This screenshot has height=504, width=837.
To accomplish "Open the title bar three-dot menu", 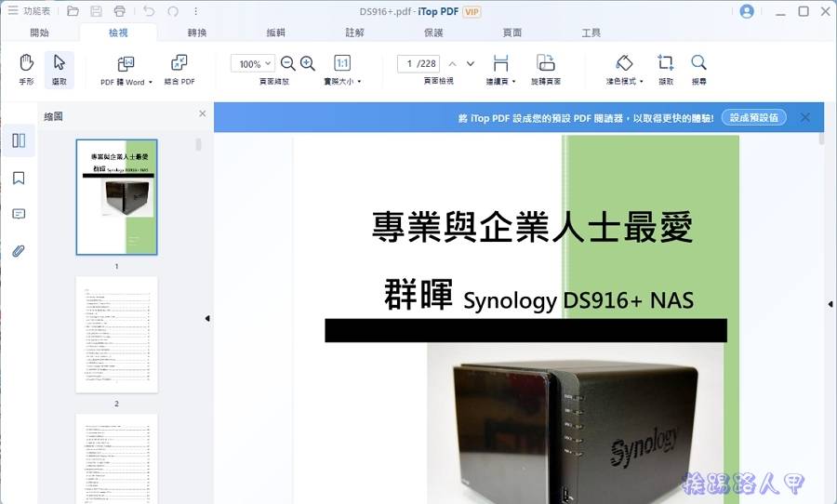I will pyautogui.click(x=196, y=11).
